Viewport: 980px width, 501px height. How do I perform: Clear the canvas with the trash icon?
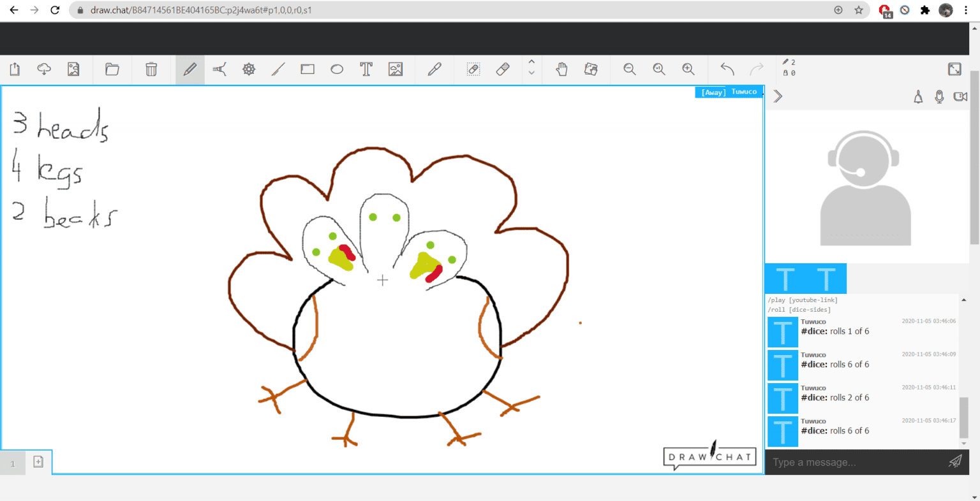[151, 69]
